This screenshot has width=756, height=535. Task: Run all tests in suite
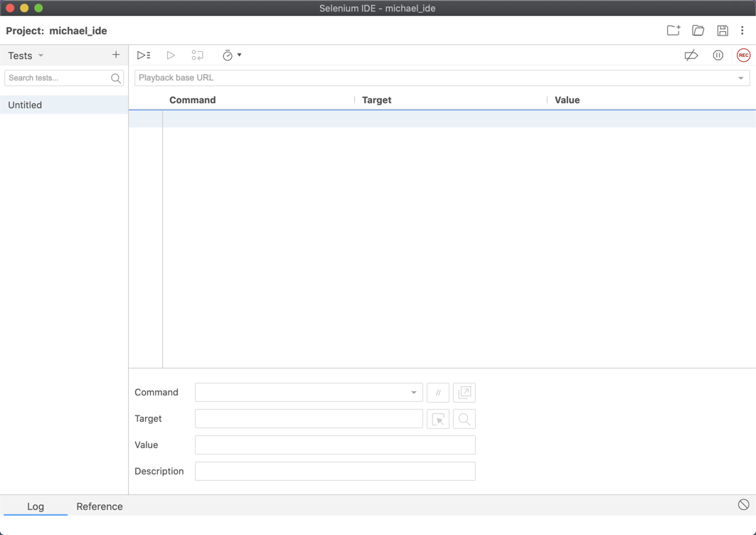[x=144, y=55]
